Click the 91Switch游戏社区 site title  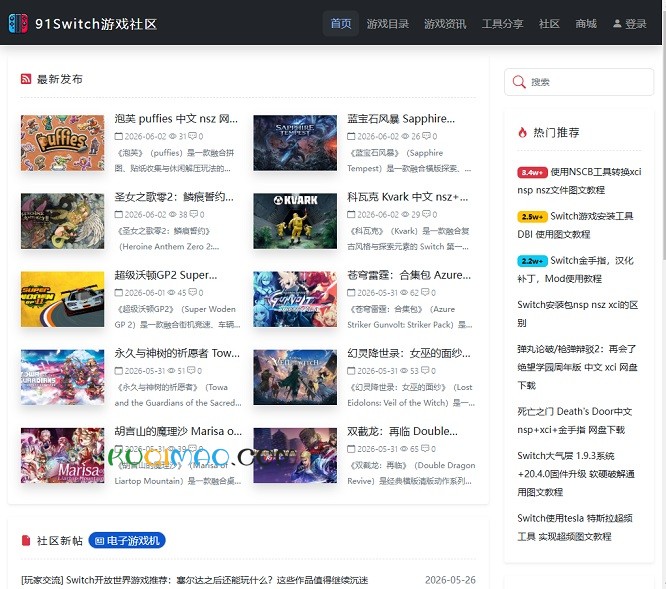coord(96,24)
